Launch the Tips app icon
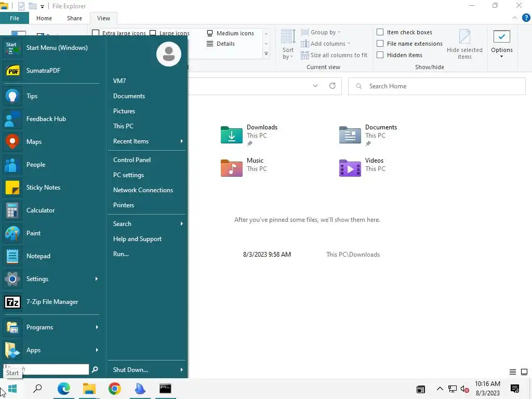Image resolution: width=532 pixels, height=399 pixels. 12,96
